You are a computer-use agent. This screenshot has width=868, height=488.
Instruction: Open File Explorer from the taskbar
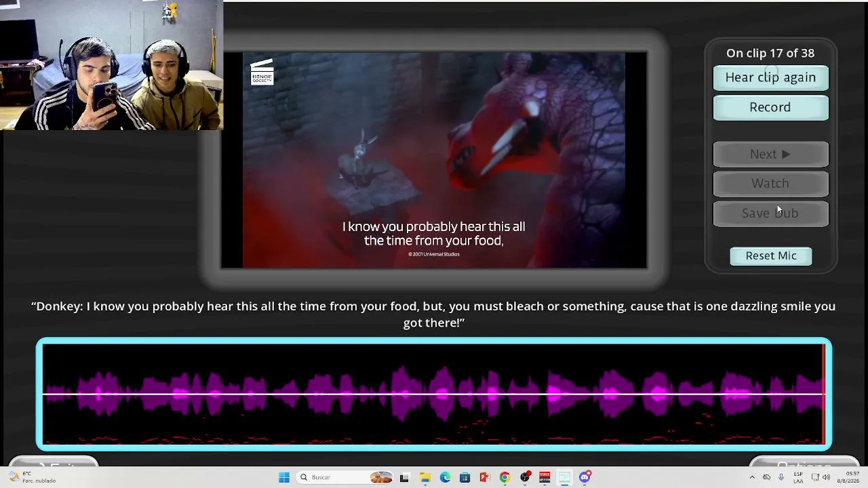pyautogui.click(x=425, y=477)
